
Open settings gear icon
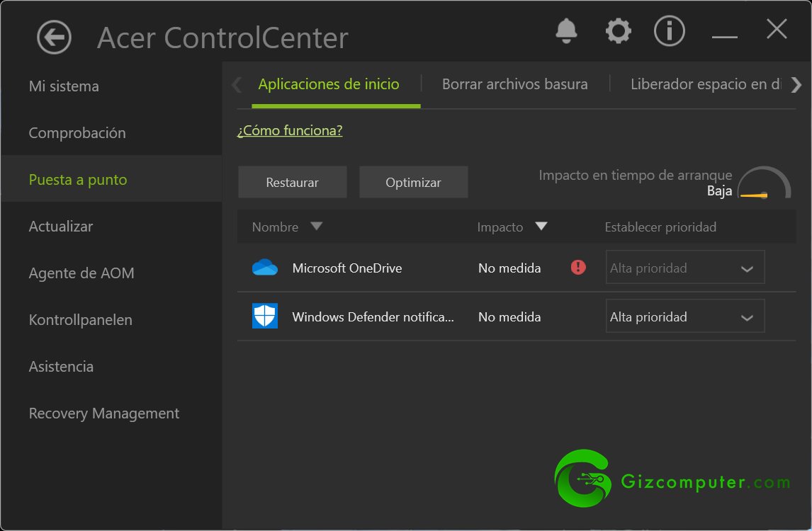(x=619, y=31)
